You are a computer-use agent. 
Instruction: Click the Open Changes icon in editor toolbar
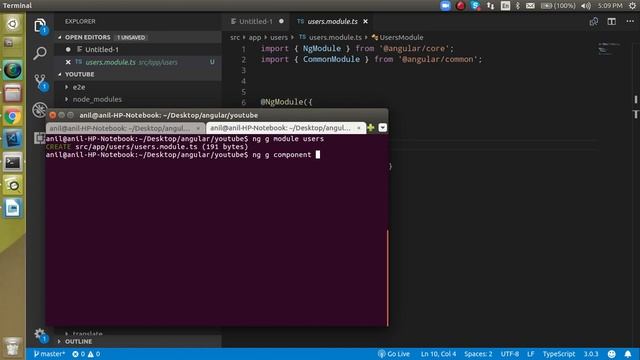(593, 22)
